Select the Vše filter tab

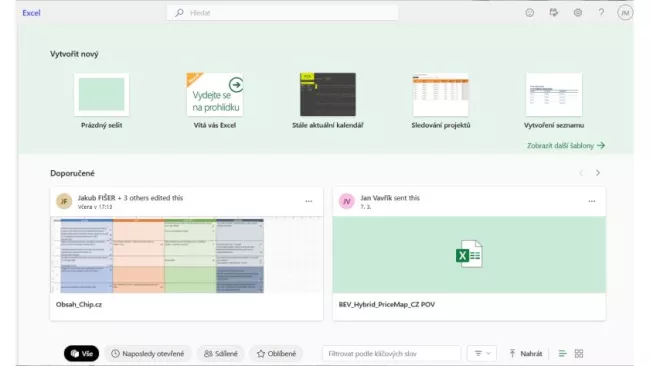tap(81, 354)
